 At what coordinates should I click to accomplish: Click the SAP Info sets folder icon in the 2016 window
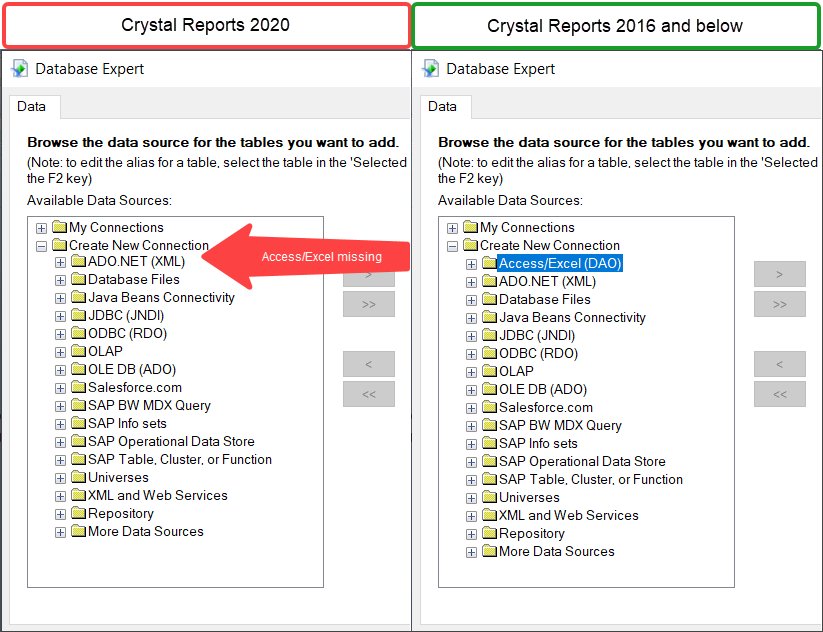click(x=490, y=443)
